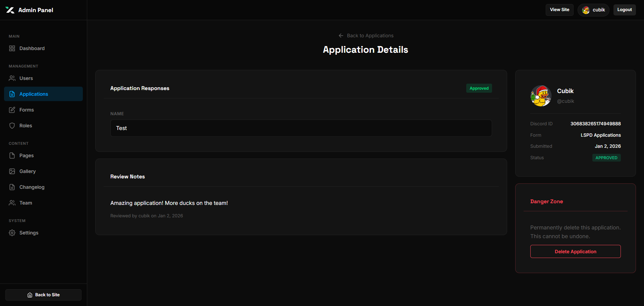Click the small cubik avatar in header
Screen dimensions: 644x306
point(586,10)
